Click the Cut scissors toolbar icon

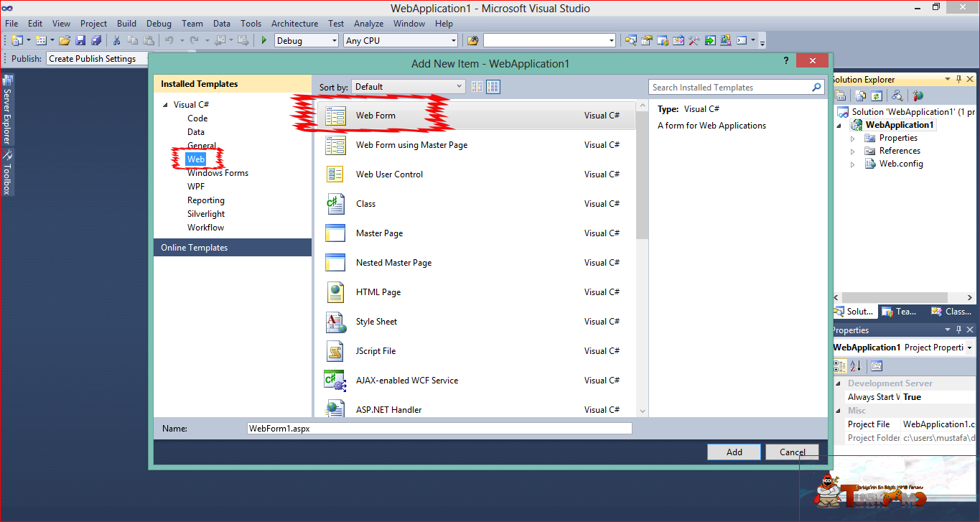pos(116,41)
